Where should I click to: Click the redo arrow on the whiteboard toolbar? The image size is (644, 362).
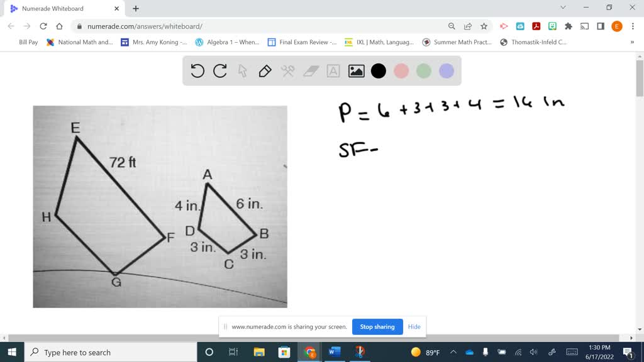click(219, 71)
